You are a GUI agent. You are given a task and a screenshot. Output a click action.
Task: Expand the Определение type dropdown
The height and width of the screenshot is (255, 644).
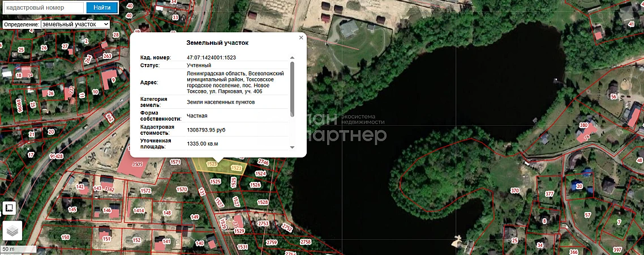(75, 25)
